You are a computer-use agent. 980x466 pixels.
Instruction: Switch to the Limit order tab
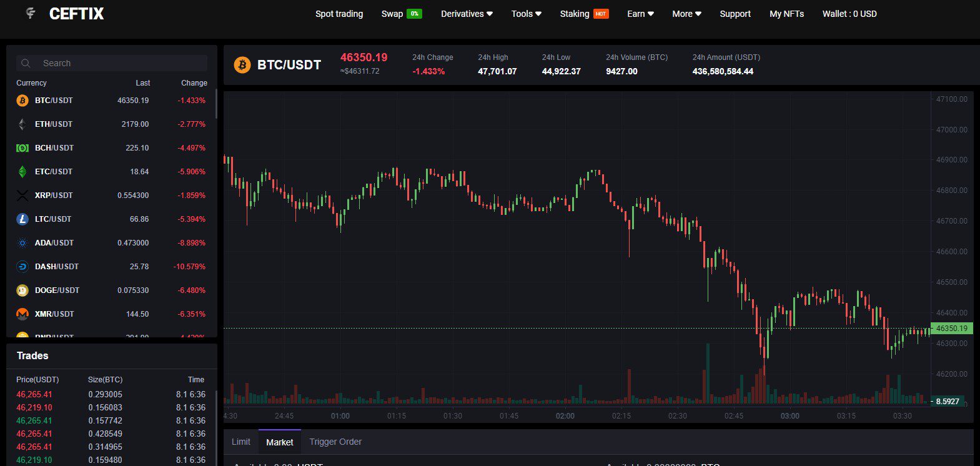pos(241,442)
